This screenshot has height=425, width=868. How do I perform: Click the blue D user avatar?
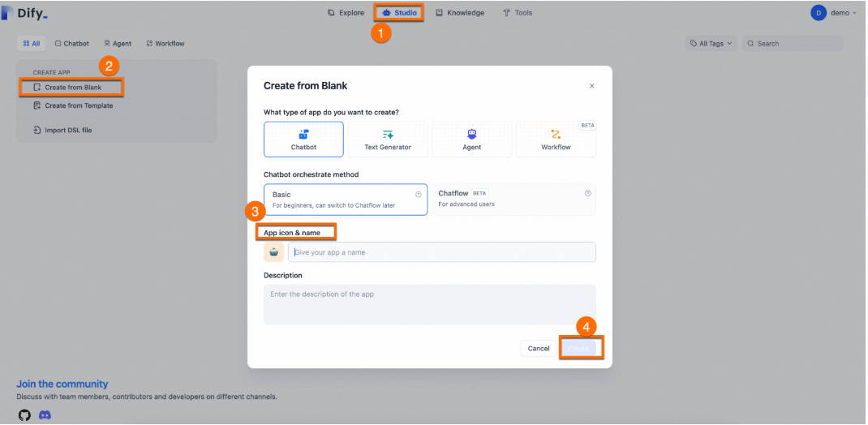(819, 13)
